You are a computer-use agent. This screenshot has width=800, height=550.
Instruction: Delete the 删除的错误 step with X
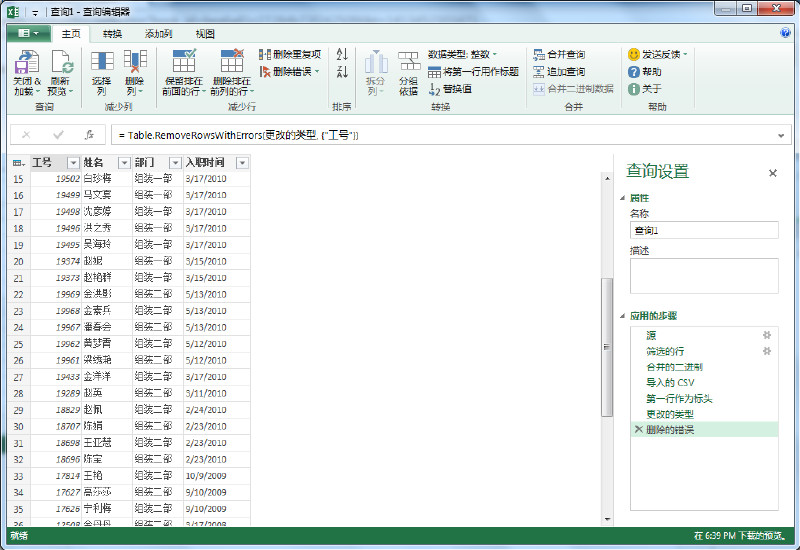[x=638, y=430]
